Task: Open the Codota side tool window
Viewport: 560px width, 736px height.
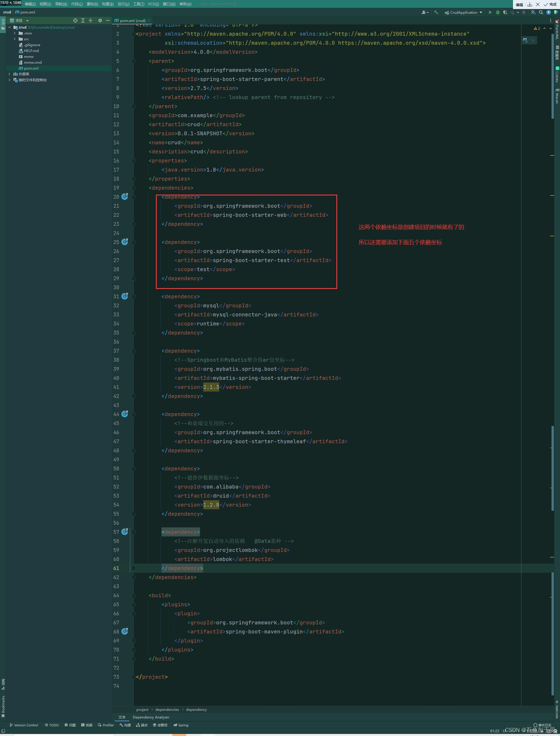Action: click(557, 74)
